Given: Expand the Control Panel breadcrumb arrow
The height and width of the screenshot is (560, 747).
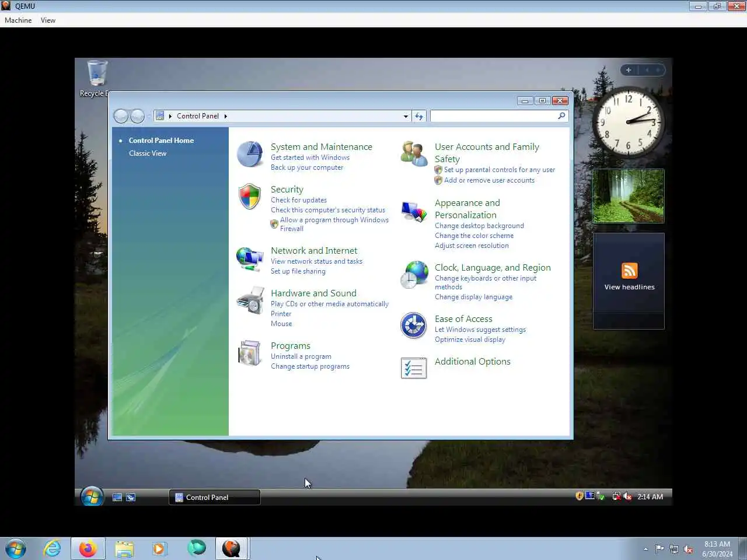Looking at the screenshot, I should coord(225,116).
